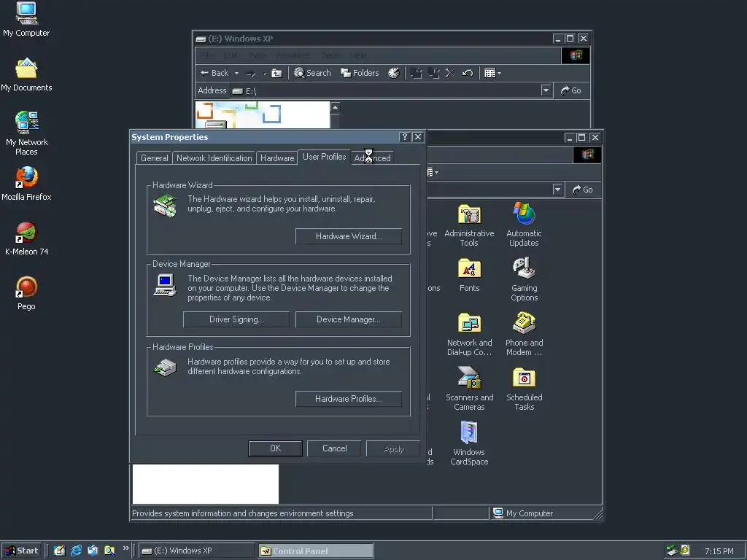Click the Hardware Wizard... button
This screenshot has width=747, height=560.
349,236
